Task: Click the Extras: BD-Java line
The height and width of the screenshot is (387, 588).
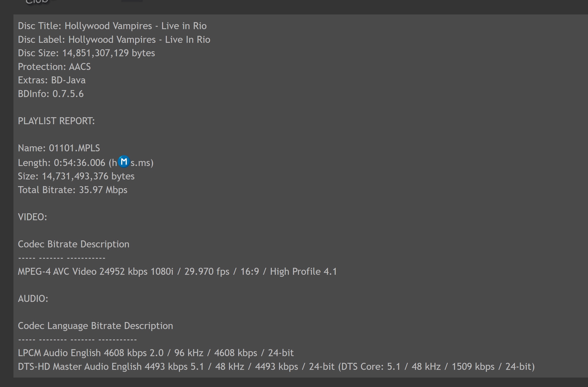Action: (x=52, y=80)
